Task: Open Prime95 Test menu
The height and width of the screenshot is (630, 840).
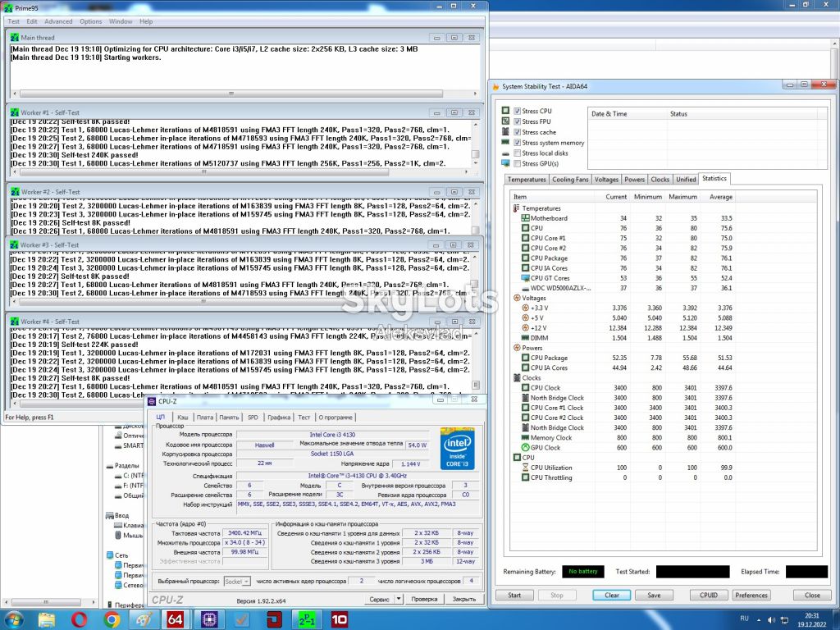Action: (13, 21)
